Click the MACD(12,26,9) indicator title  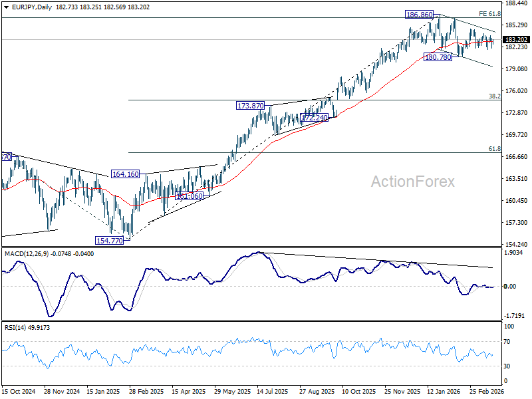pos(27,254)
